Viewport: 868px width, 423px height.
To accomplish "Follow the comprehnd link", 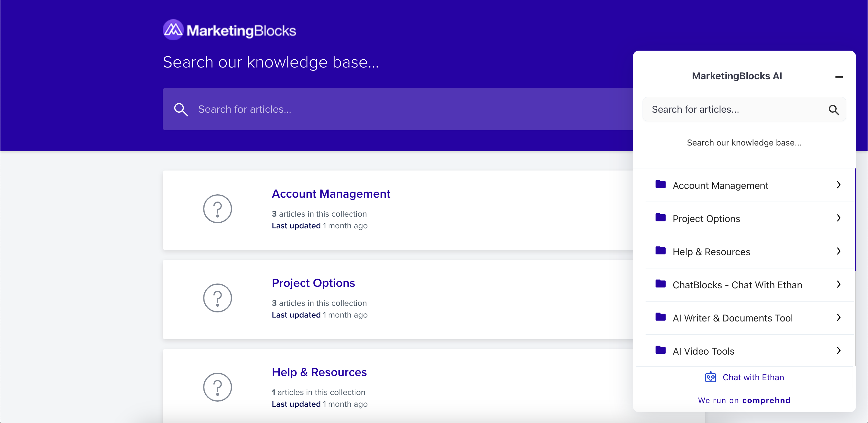I will point(766,400).
